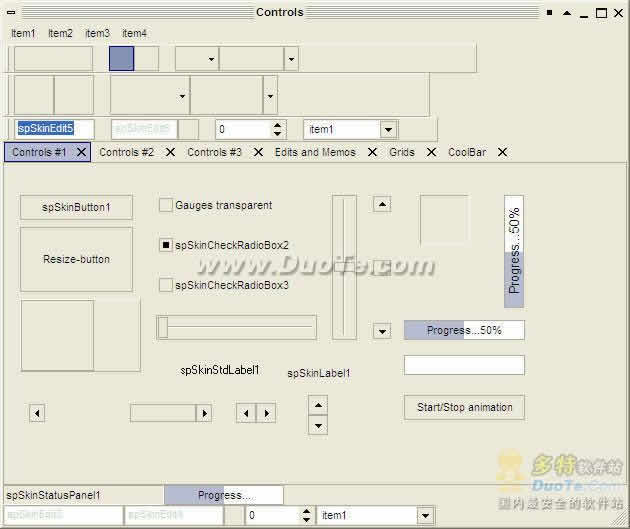Click up arrow below spSkinLabel1
The image size is (630, 529).
click(x=317, y=405)
